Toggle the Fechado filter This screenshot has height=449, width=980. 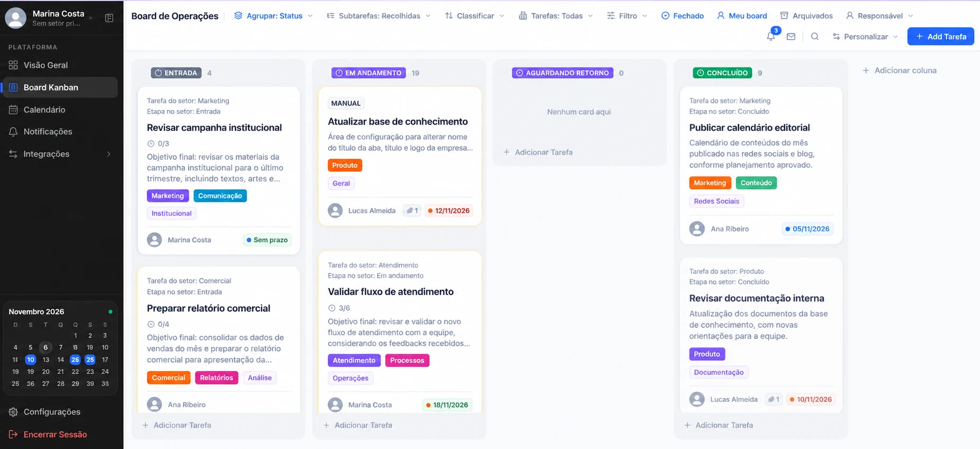[x=683, y=16]
